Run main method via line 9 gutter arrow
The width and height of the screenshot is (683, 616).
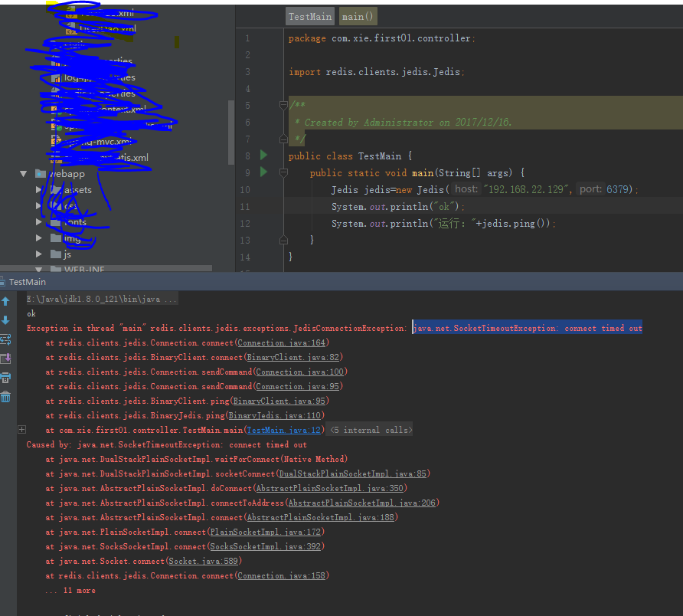pos(263,172)
